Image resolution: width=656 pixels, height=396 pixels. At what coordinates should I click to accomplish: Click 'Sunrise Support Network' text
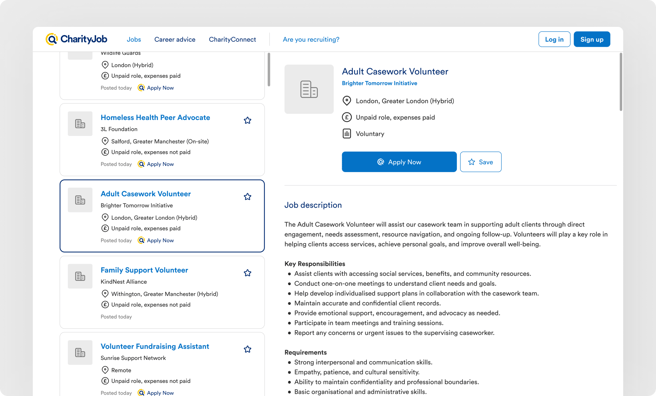pyautogui.click(x=133, y=358)
